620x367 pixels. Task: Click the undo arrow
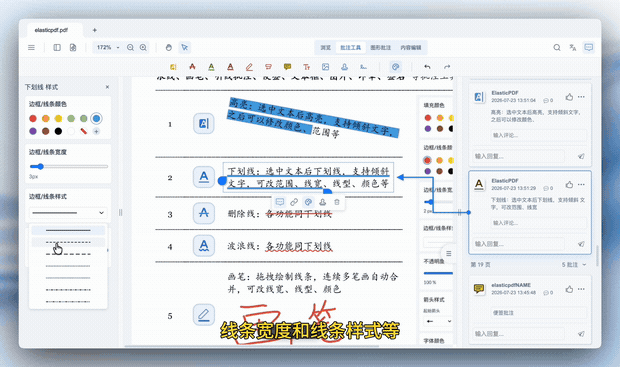coord(427,67)
